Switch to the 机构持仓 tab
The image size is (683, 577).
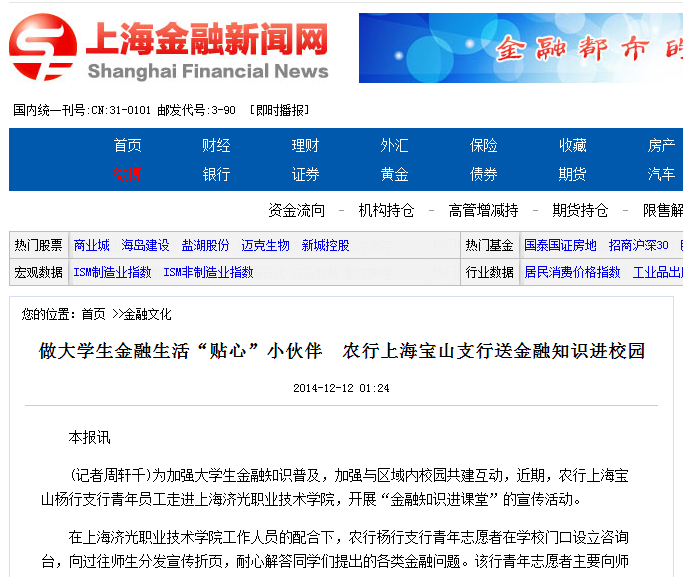(386, 210)
